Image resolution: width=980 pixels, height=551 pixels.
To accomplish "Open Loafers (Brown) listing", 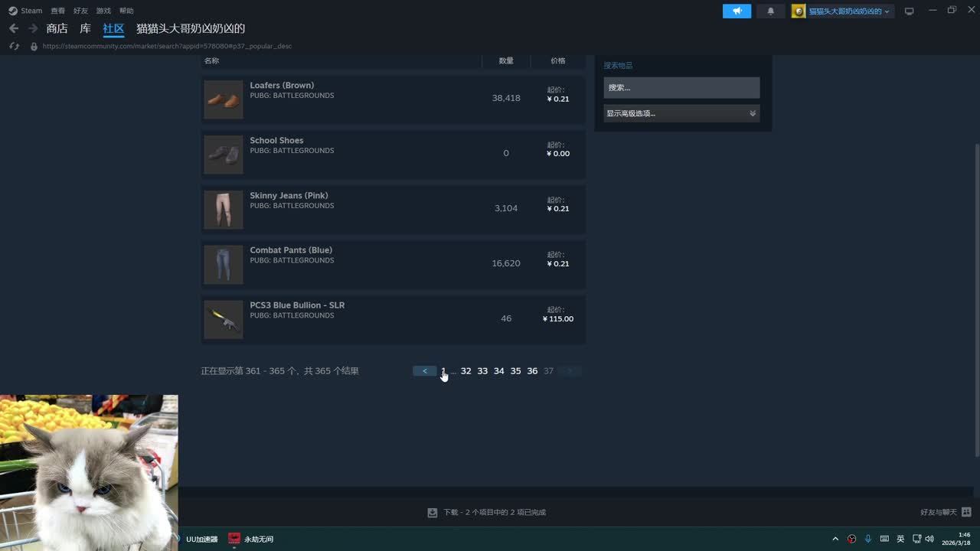I will click(x=282, y=85).
